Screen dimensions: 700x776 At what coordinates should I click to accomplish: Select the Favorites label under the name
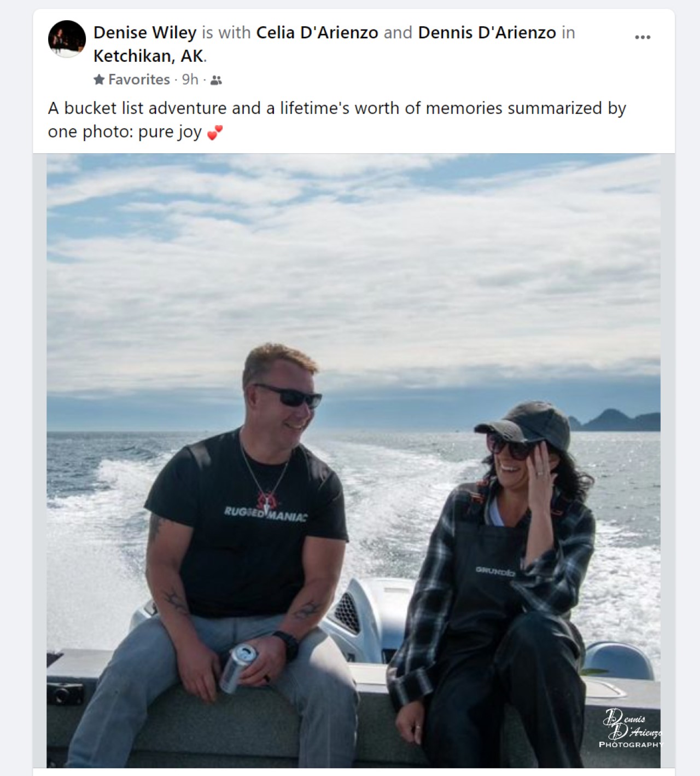(139, 80)
